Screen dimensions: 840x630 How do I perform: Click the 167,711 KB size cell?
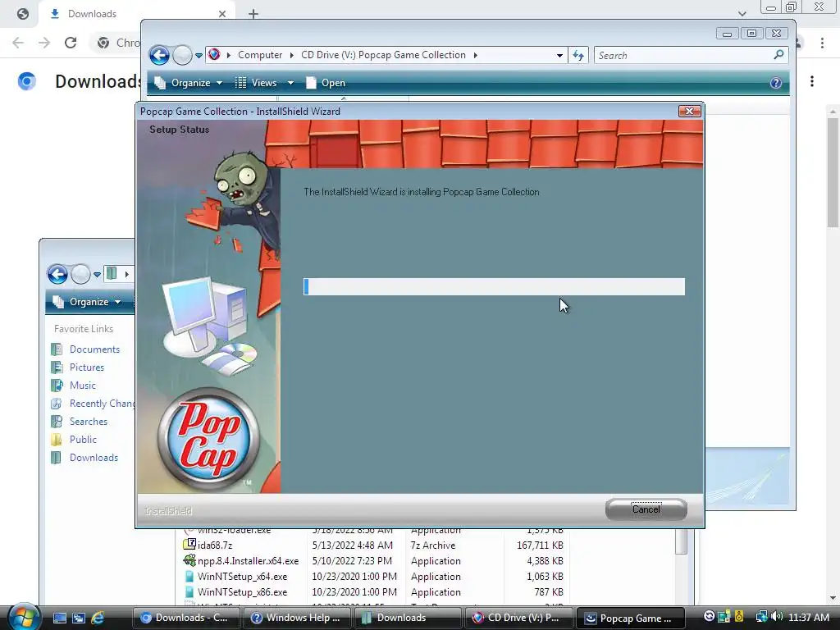click(540, 546)
